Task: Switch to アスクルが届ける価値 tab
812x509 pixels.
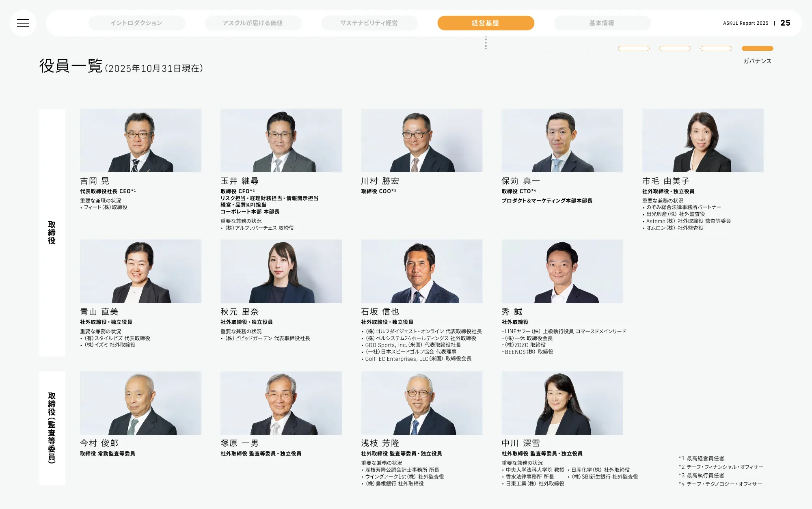Action: (x=253, y=23)
